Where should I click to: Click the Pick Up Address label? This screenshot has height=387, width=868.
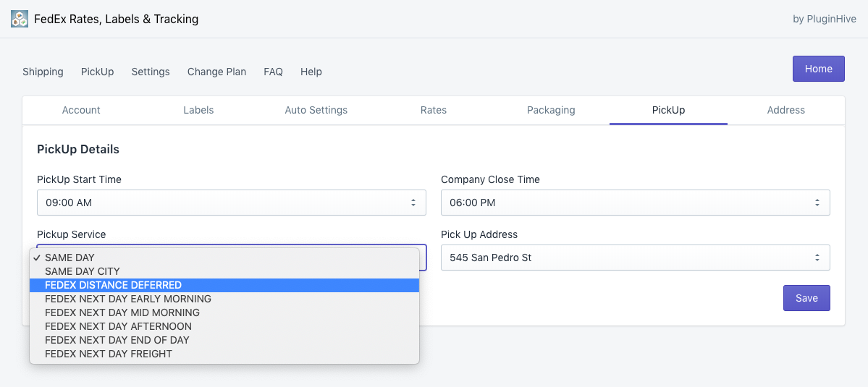pyautogui.click(x=479, y=234)
